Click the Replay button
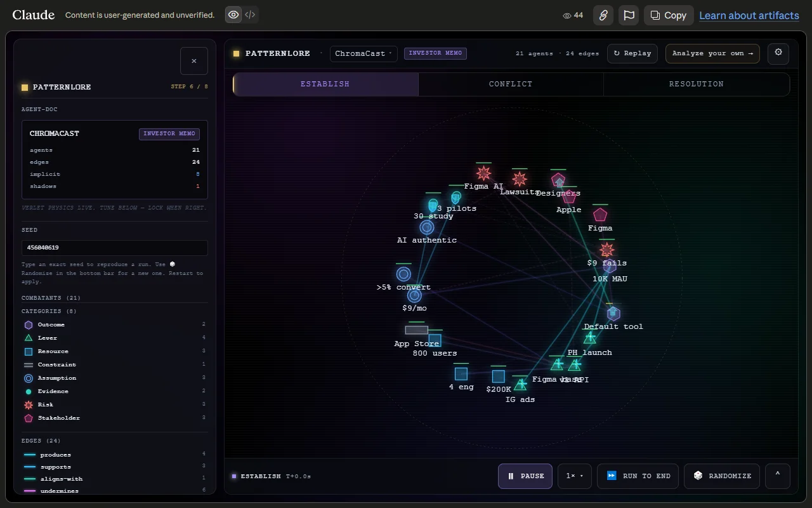Screen dimensions: 812x508 click(632, 53)
